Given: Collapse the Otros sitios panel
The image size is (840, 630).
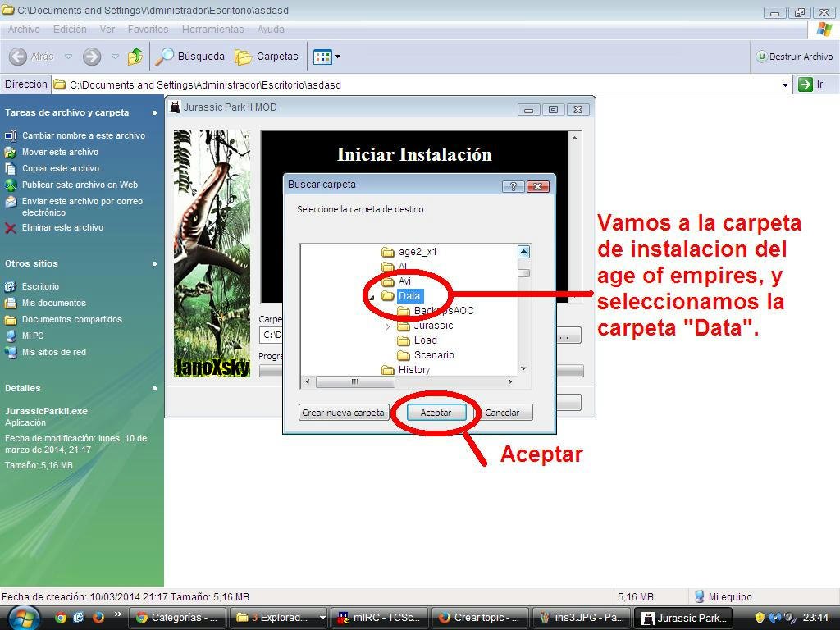Looking at the screenshot, I should [154, 263].
